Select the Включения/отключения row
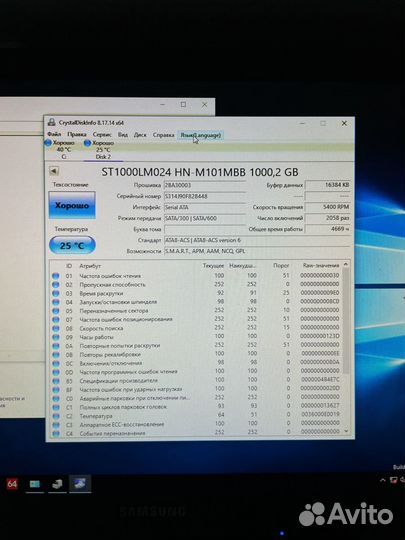 coord(196,363)
